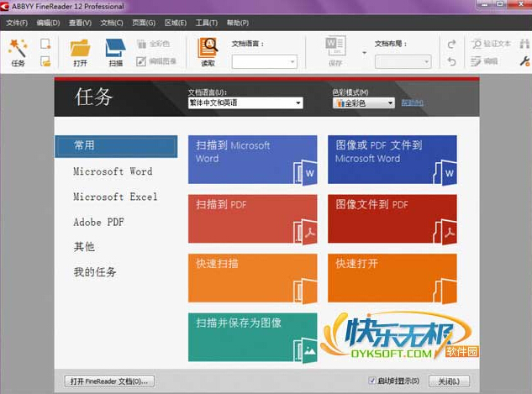
Task: Open the 文件(F) menu
Action: tap(17, 22)
